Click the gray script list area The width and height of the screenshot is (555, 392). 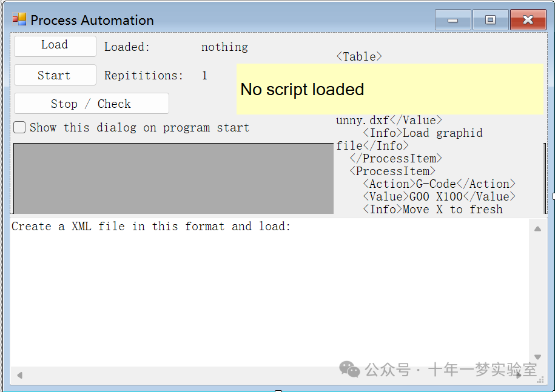[x=173, y=179]
